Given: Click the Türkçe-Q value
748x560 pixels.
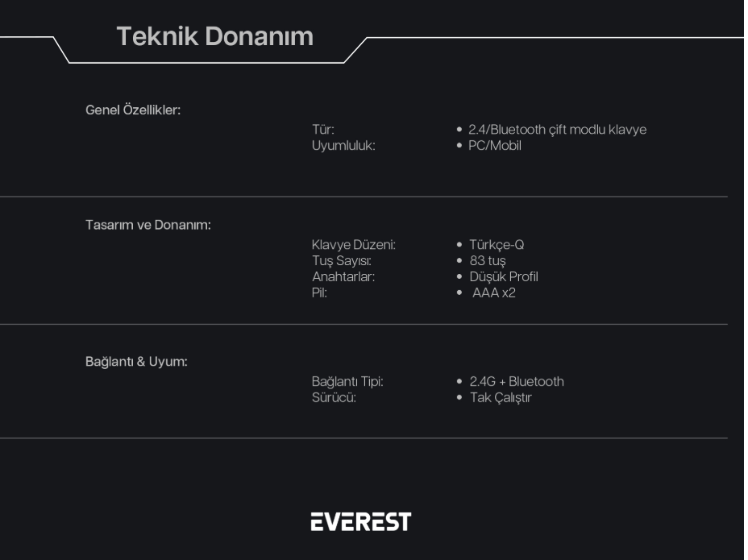Looking at the screenshot, I should point(497,245).
